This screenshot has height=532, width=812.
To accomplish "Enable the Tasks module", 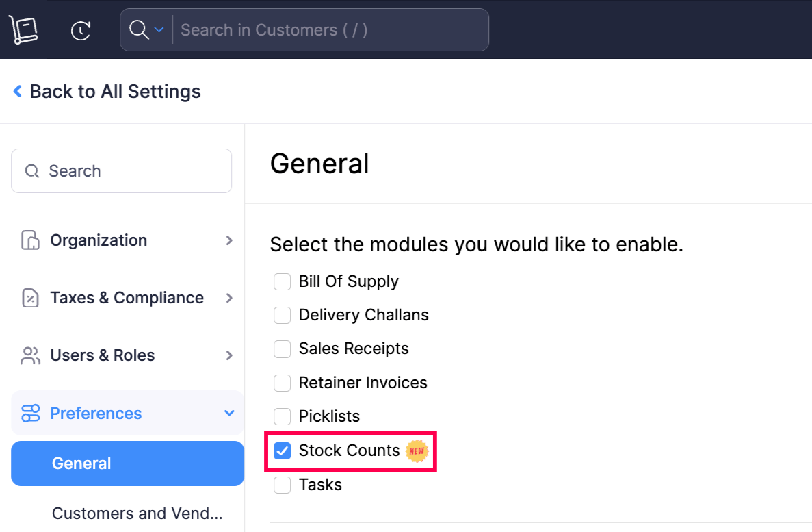I will pyautogui.click(x=282, y=485).
